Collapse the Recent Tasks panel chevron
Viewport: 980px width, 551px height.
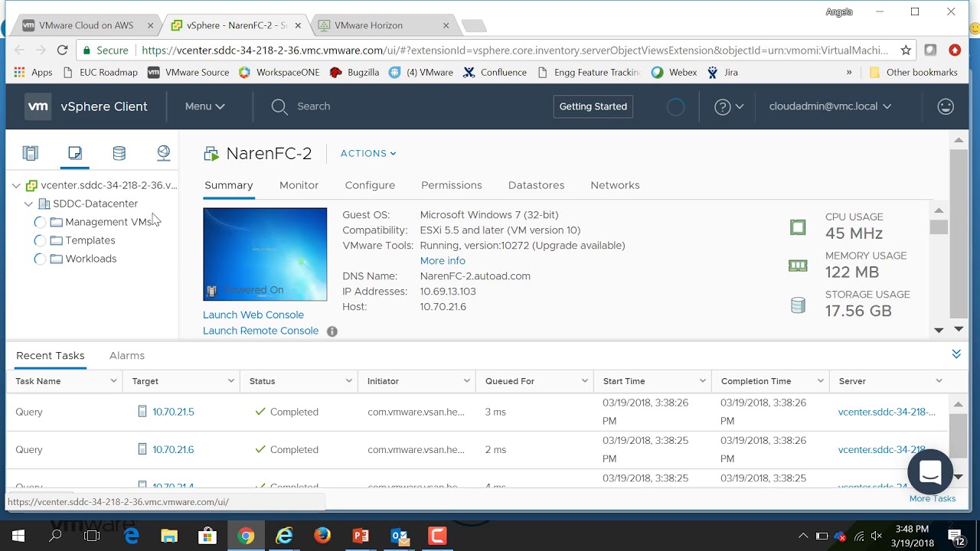pyautogui.click(x=956, y=354)
